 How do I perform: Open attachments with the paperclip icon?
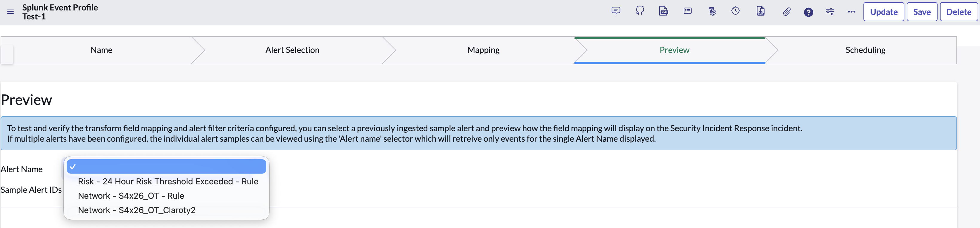click(787, 12)
